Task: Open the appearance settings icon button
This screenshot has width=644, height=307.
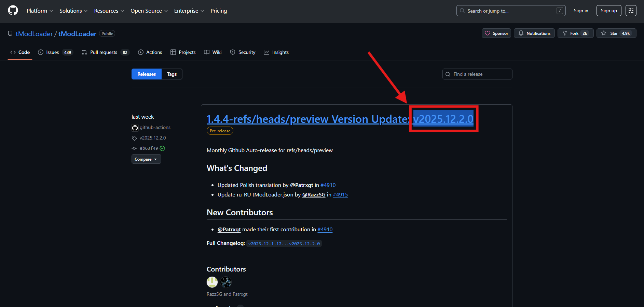Action: (631, 11)
